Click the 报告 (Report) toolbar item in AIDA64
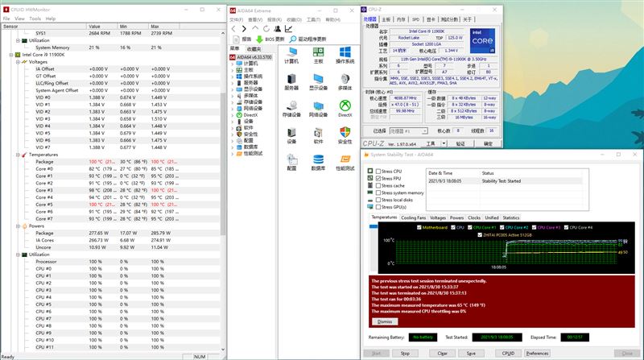This screenshot has height=360, width=644. (x=242, y=39)
